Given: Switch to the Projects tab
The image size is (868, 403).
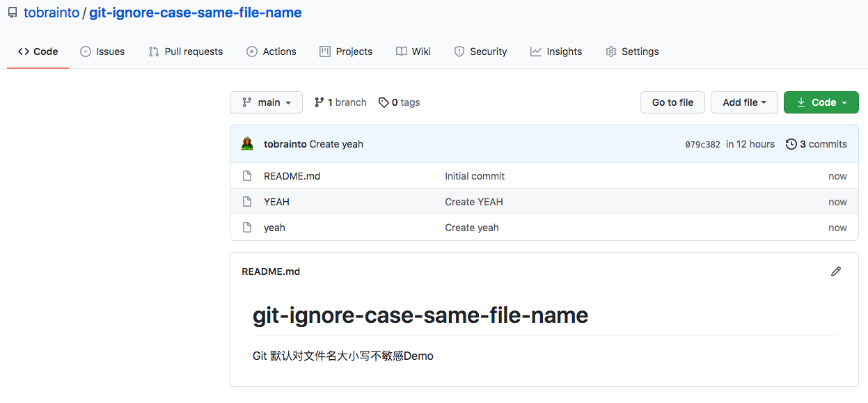Looking at the screenshot, I should [x=346, y=52].
